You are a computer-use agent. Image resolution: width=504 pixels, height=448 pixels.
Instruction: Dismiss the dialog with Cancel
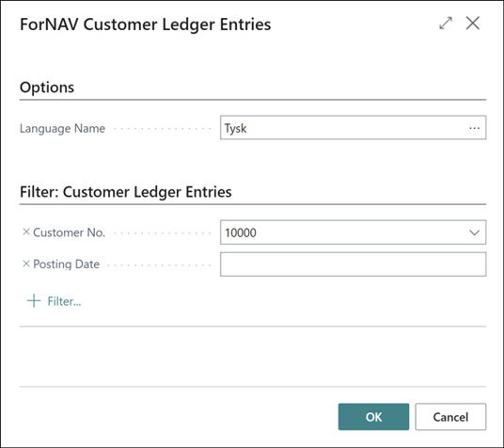(450, 417)
